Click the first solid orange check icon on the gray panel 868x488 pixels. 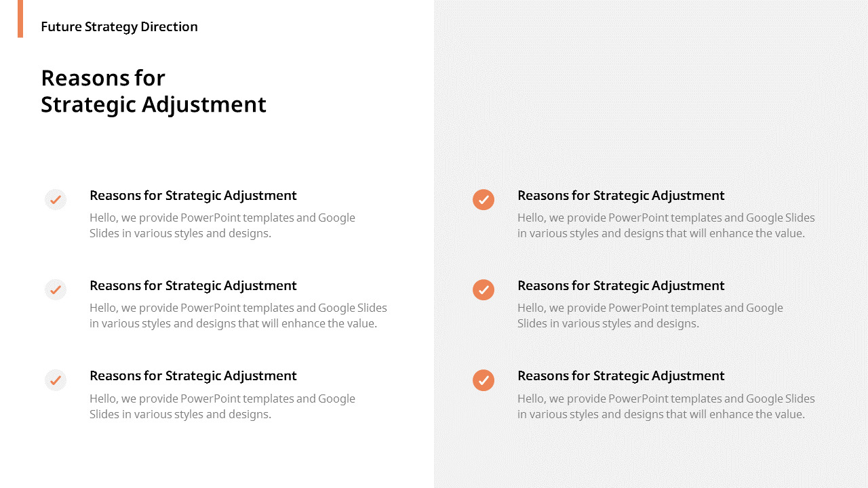point(484,199)
